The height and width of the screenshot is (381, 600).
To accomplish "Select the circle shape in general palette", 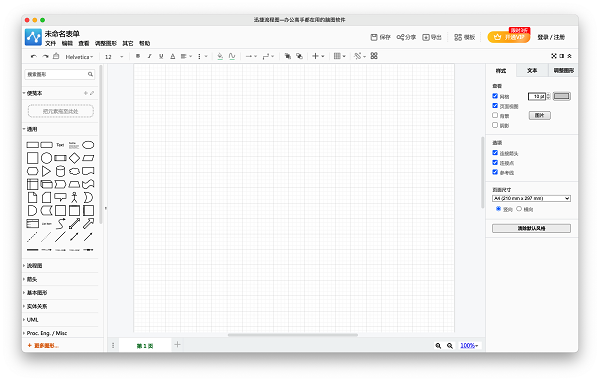I will [46, 158].
